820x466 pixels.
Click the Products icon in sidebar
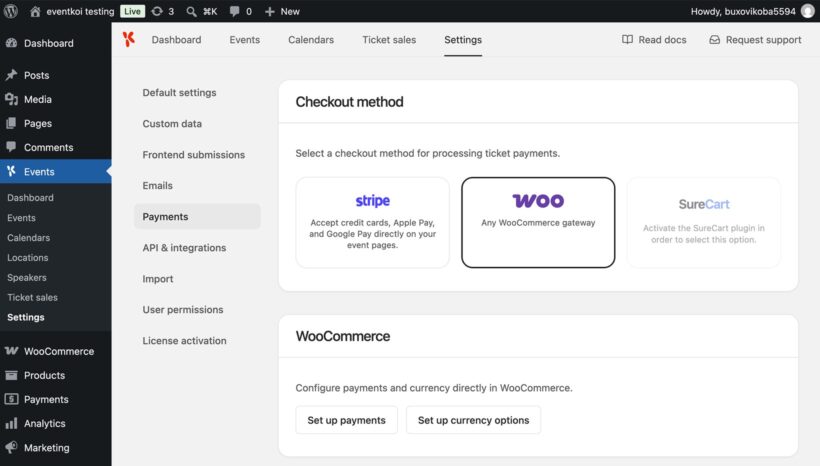12,375
